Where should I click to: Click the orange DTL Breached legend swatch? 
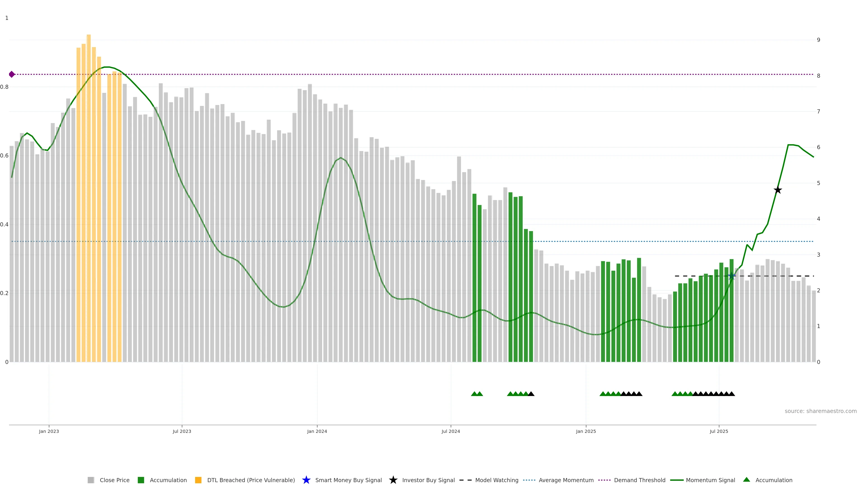198,480
